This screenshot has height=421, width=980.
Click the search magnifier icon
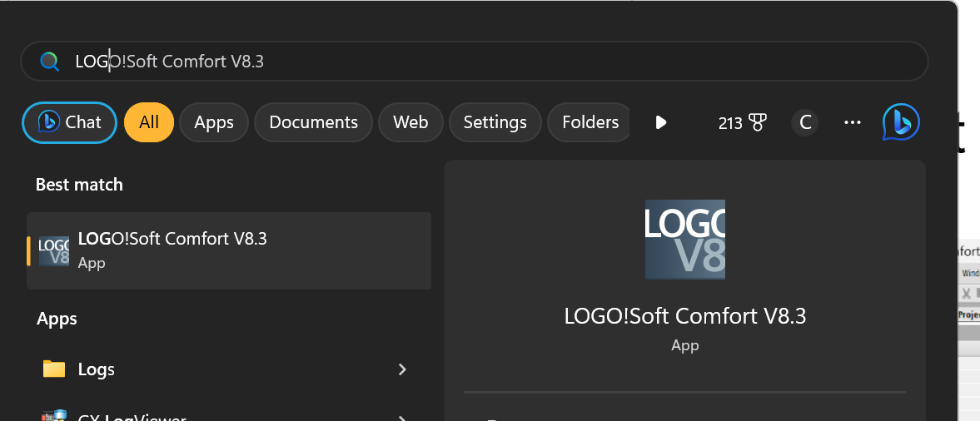click(49, 62)
